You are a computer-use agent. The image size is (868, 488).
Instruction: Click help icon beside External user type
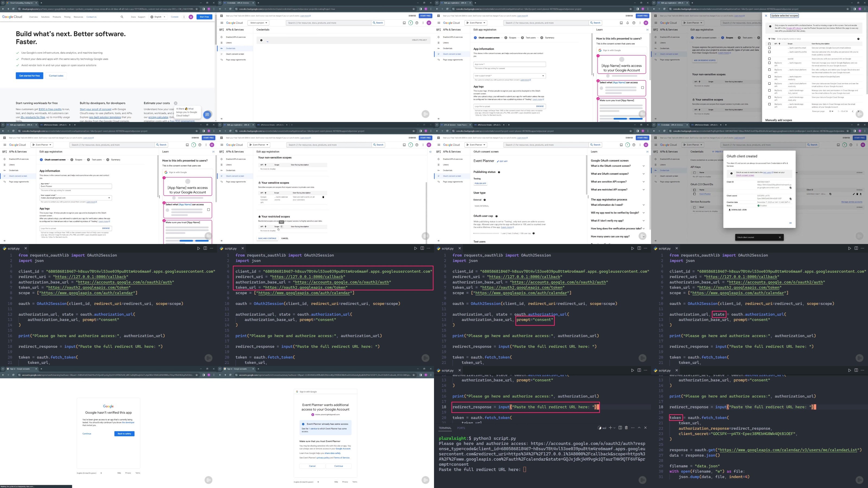484,200
